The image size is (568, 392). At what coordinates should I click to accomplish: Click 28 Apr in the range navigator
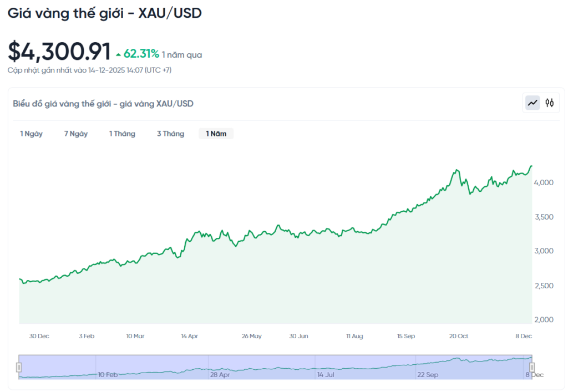click(x=220, y=375)
